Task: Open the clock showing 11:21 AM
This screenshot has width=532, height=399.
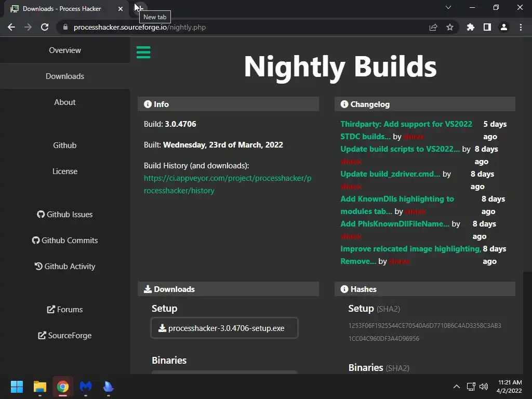Action: pos(509,387)
